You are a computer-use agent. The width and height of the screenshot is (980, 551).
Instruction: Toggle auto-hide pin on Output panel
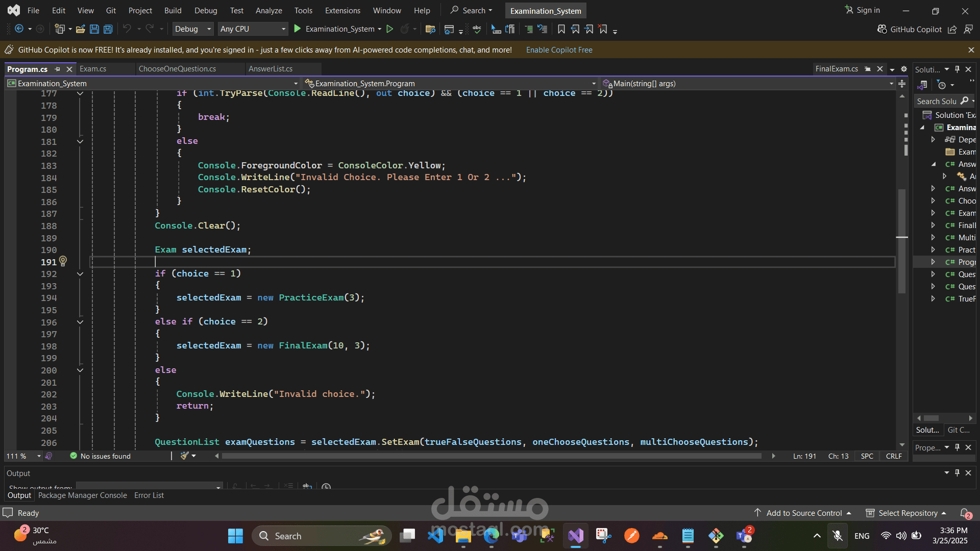click(958, 473)
